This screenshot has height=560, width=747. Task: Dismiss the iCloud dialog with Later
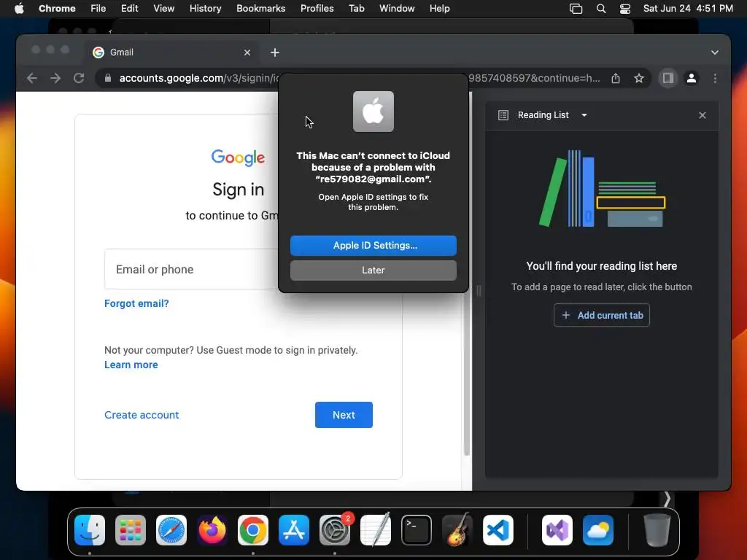point(373,271)
